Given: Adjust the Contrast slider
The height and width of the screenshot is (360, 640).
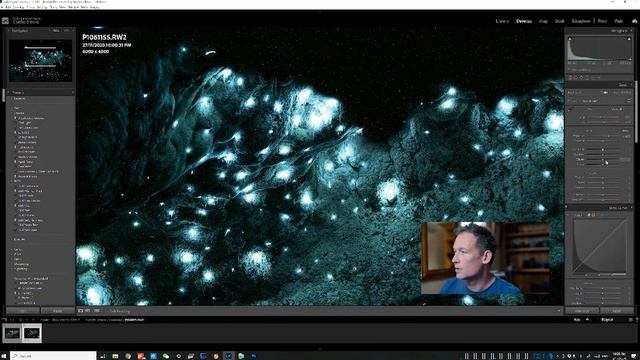Looking at the screenshot, I should tap(603, 141).
